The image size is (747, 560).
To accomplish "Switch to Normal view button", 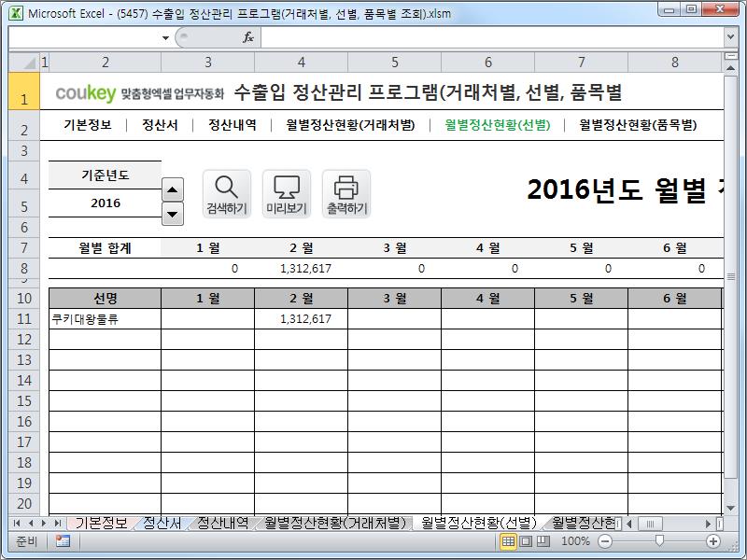I will (x=508, y=541).
